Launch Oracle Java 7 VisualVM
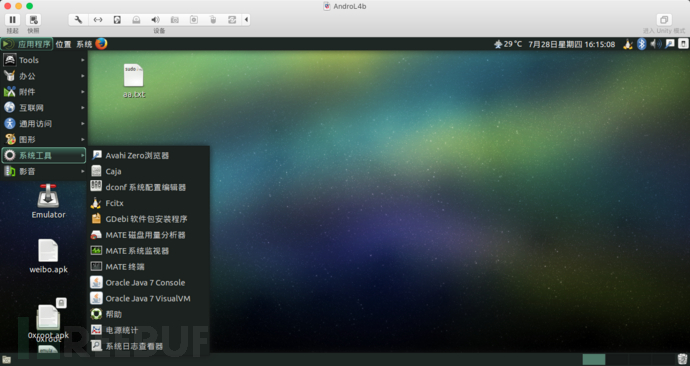Viewport: 690px width, 366px height. click(149, 298)
